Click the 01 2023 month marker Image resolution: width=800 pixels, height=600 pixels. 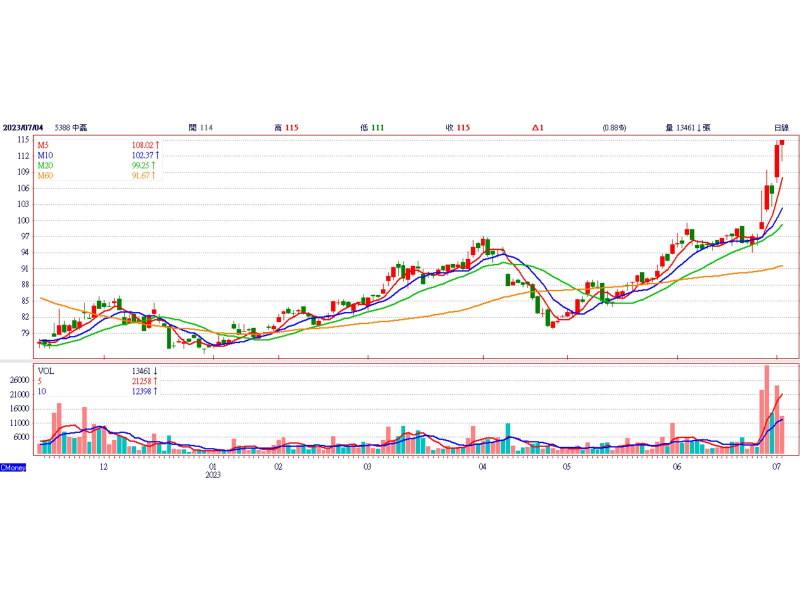pyautogui.click(x=213, y=471)
